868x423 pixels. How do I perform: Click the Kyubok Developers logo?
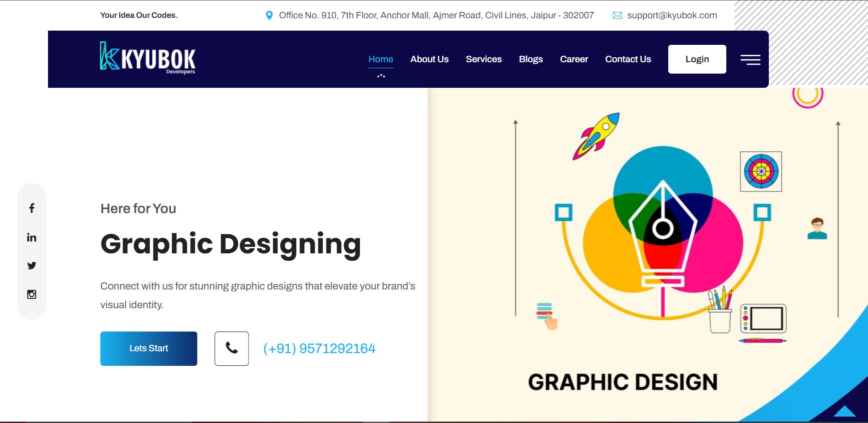pyautogui.click(x=148, y=59)
